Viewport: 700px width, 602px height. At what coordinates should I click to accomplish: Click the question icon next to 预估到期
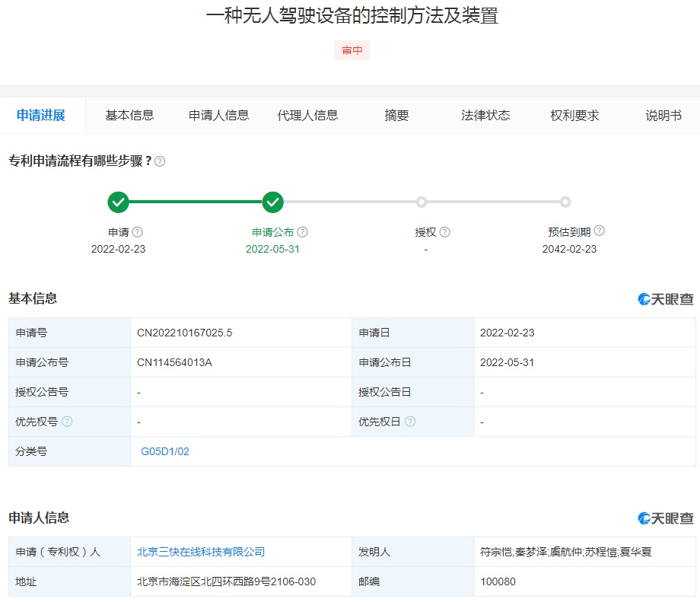click(600, 231)
